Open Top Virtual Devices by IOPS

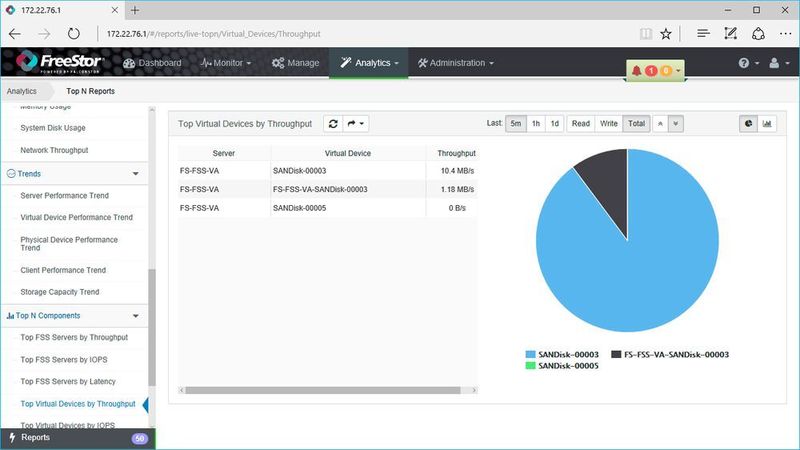click(67, 425)
